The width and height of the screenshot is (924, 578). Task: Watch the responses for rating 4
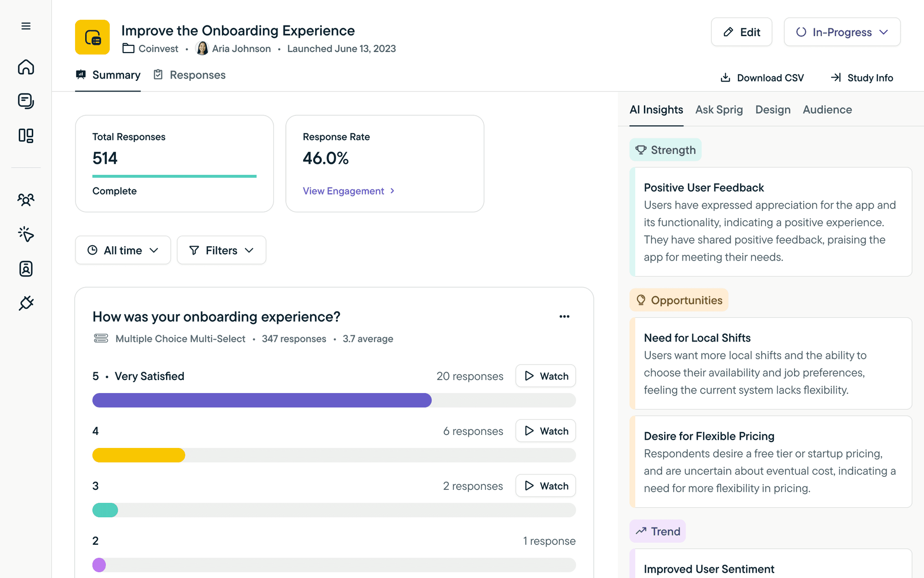pos(546,431)
